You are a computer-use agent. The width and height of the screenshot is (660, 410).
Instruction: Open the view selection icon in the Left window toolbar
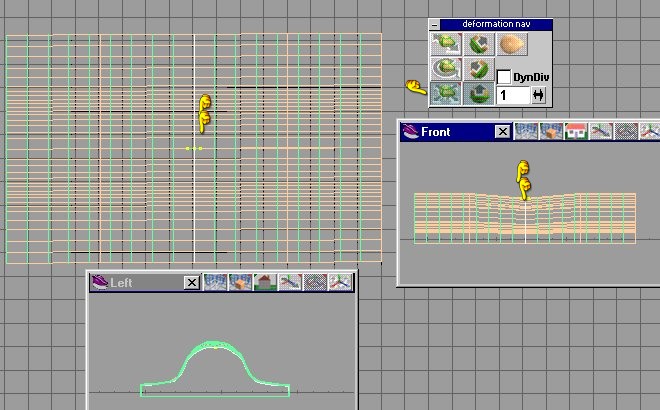[x=215, y=282]
